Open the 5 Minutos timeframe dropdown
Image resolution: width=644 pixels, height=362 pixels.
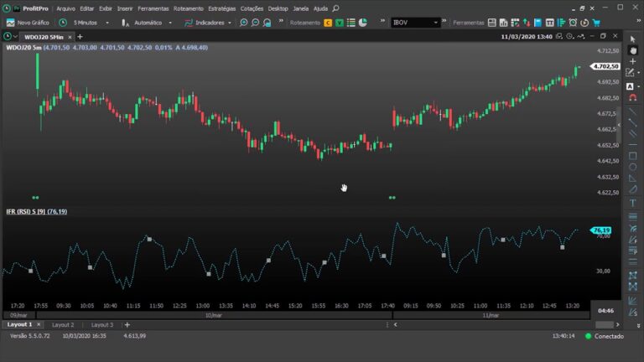(107, 23)
